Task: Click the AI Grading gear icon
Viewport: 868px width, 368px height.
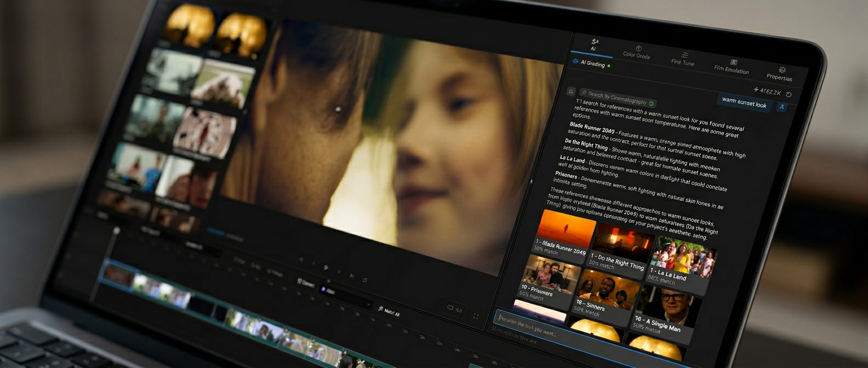Action: coord(575,61)
